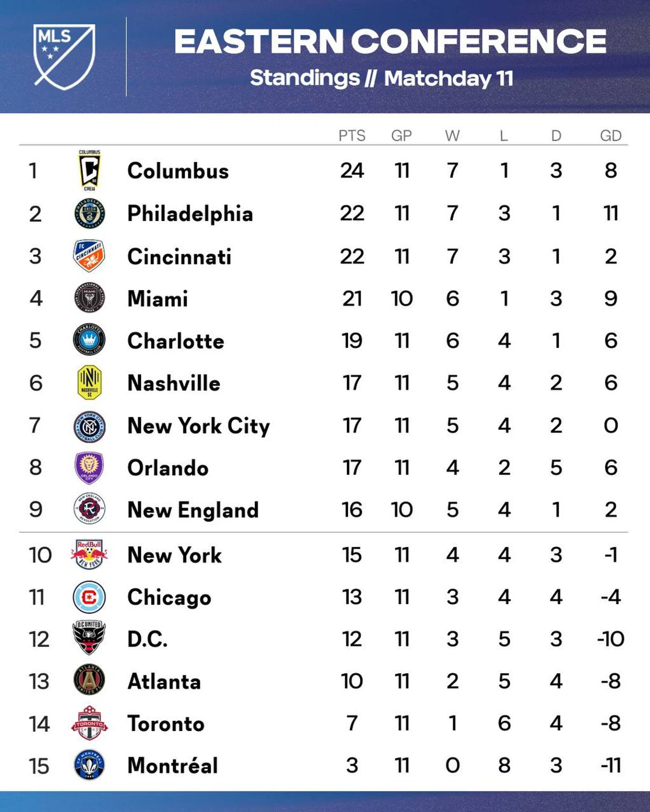Screen dimensions: 650x812
Task: Click the Eastern Conference title
Action: (390, 41)
